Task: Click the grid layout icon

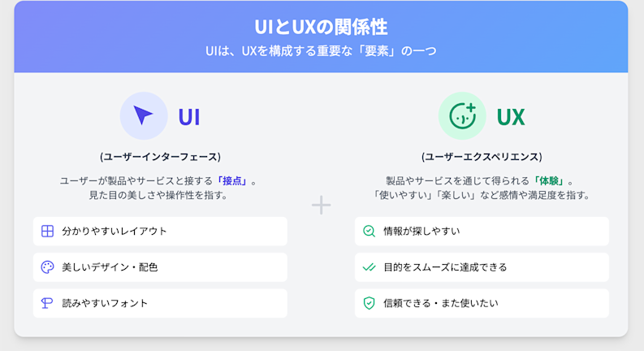Action: pyautogui.click(x=47, y=232)
